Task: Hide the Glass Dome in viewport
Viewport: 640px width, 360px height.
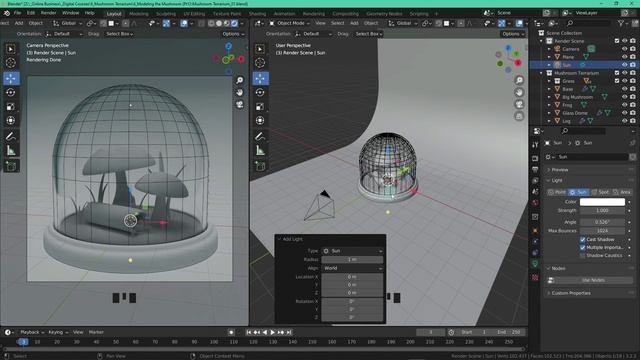Action: click(624, 113)
